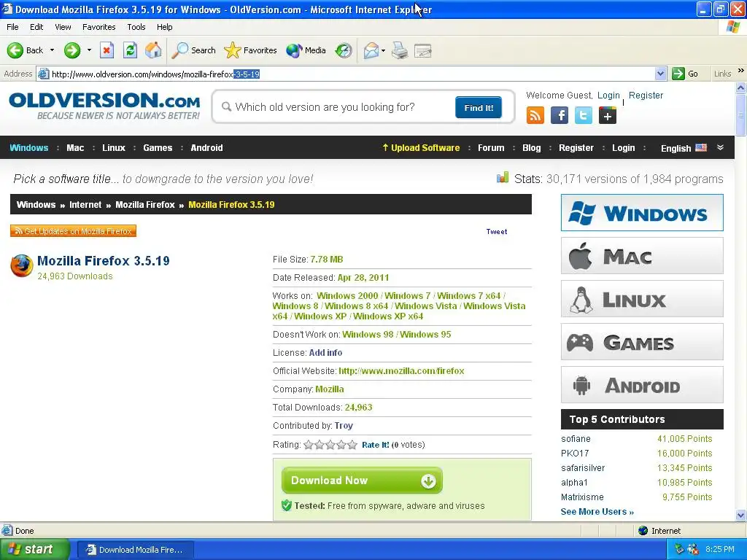The width and height of the screenshot is (747, 560).
Task: Expand the Address bar dropdown list
Action: coord(660,74)
